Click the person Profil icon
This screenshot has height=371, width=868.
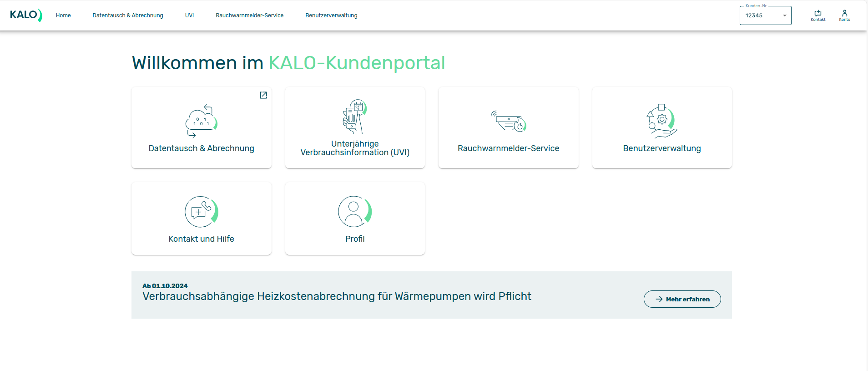click(x=355, y=212)
